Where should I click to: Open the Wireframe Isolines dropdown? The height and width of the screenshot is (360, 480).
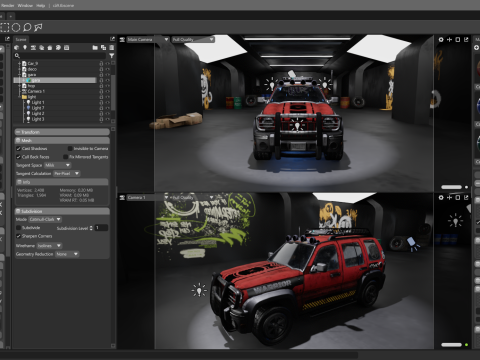(x=49, y=246)
